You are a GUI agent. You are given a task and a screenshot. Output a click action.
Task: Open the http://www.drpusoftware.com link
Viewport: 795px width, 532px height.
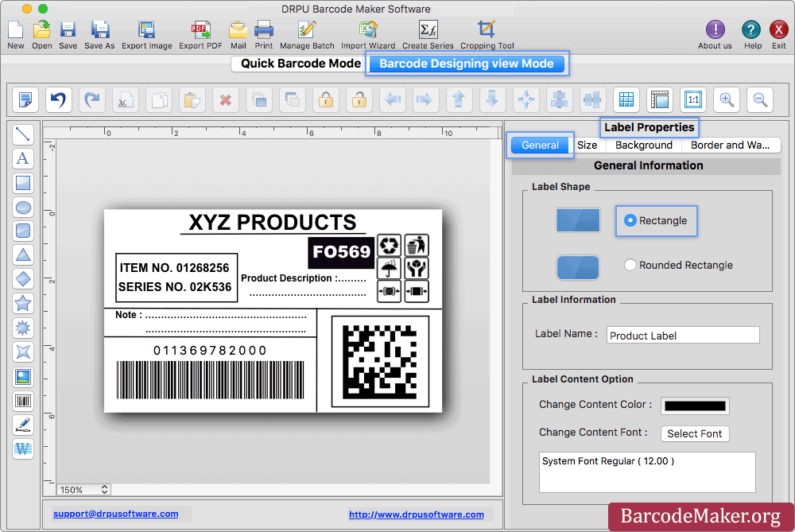pyautogui.click(x=417, y=515)
